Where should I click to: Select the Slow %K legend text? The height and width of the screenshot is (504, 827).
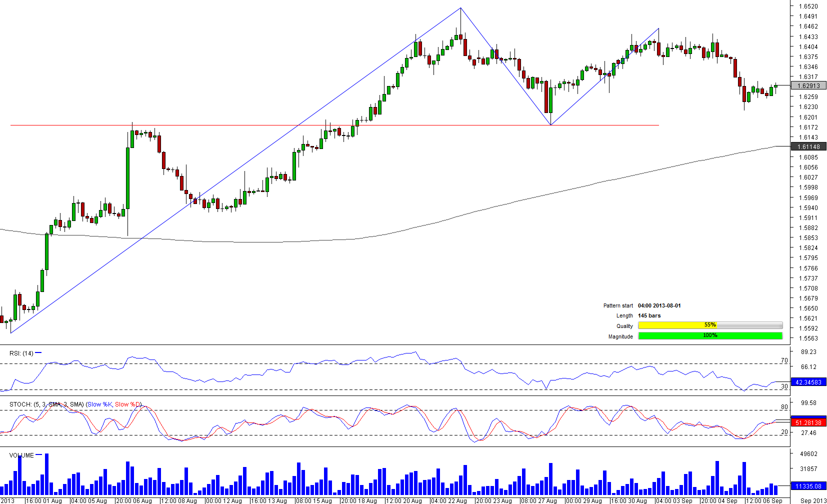point(100,404)
